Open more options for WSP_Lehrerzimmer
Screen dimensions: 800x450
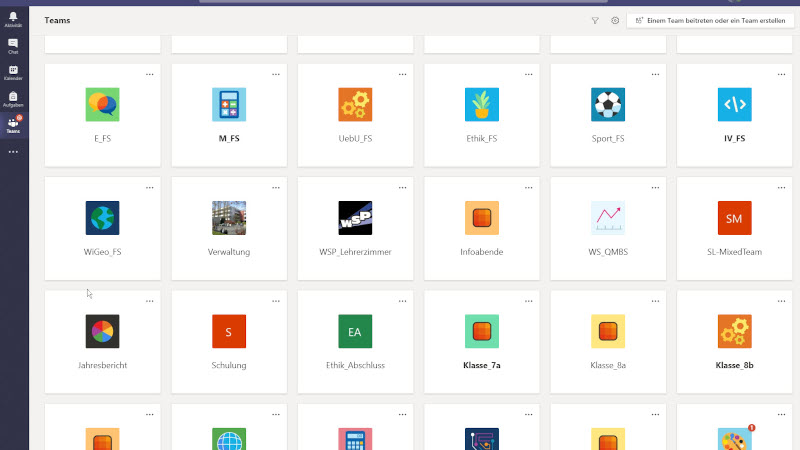click(x=403, y=188)
